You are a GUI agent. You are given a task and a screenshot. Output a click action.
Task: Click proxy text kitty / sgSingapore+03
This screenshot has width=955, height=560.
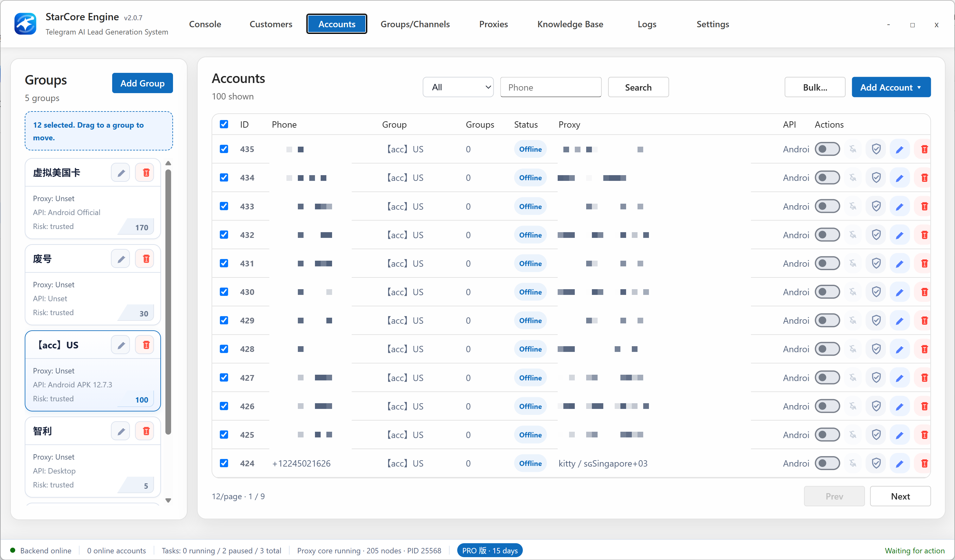tap(603, 463)
